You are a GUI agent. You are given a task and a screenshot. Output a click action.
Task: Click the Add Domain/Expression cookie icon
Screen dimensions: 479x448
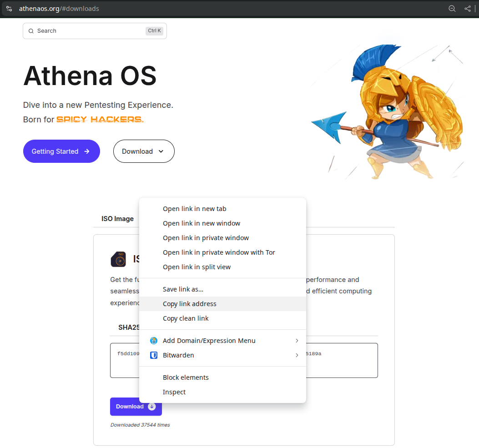tap(154, 341)
